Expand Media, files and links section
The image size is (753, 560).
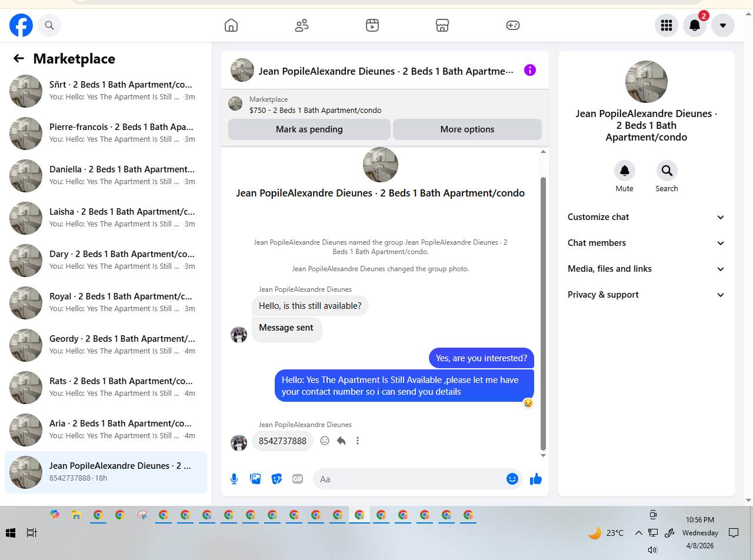click(x=646, y=269)
